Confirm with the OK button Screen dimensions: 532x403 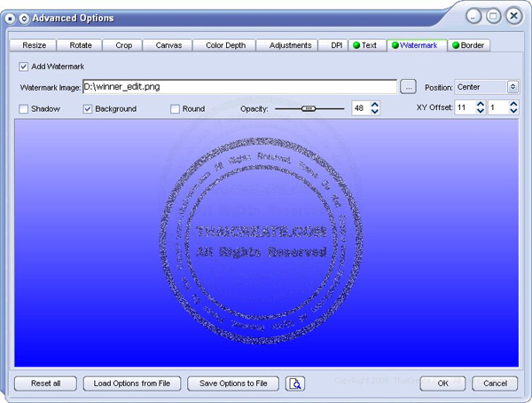coord(442,383)
